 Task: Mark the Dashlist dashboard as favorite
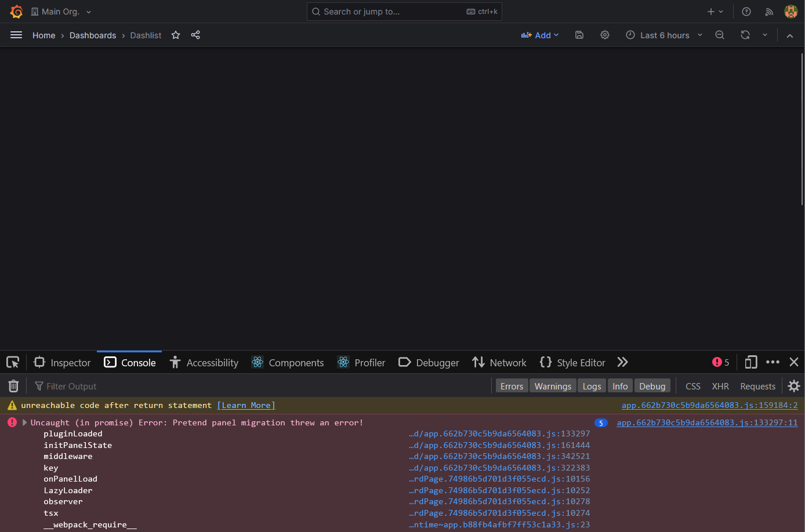coord(176,35)
